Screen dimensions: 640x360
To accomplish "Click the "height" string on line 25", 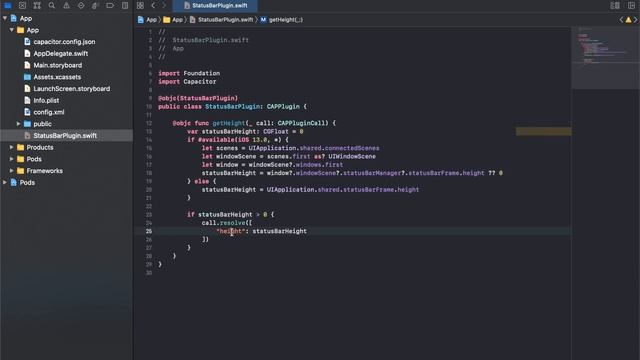I will point(231,231).
